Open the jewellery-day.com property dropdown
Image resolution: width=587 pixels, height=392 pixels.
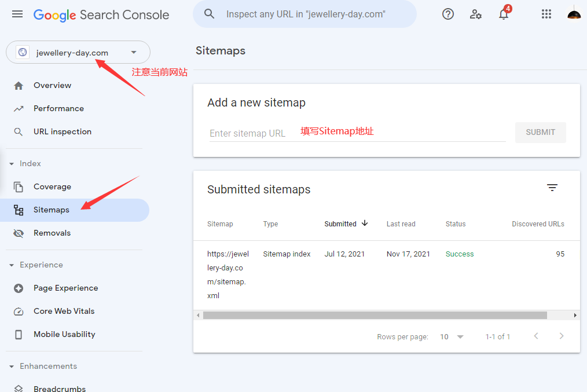tap(78, 52)
